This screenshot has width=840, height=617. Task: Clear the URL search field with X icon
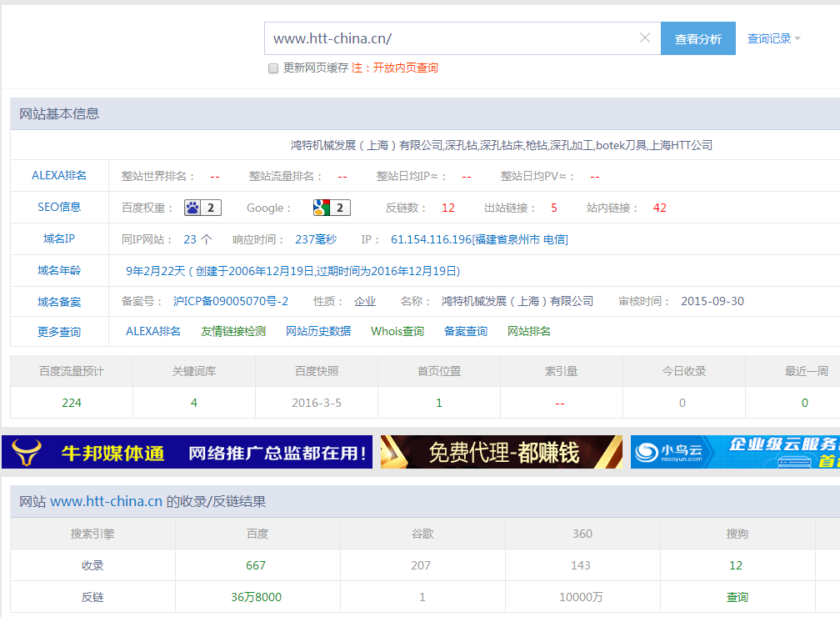pos(644,38)
